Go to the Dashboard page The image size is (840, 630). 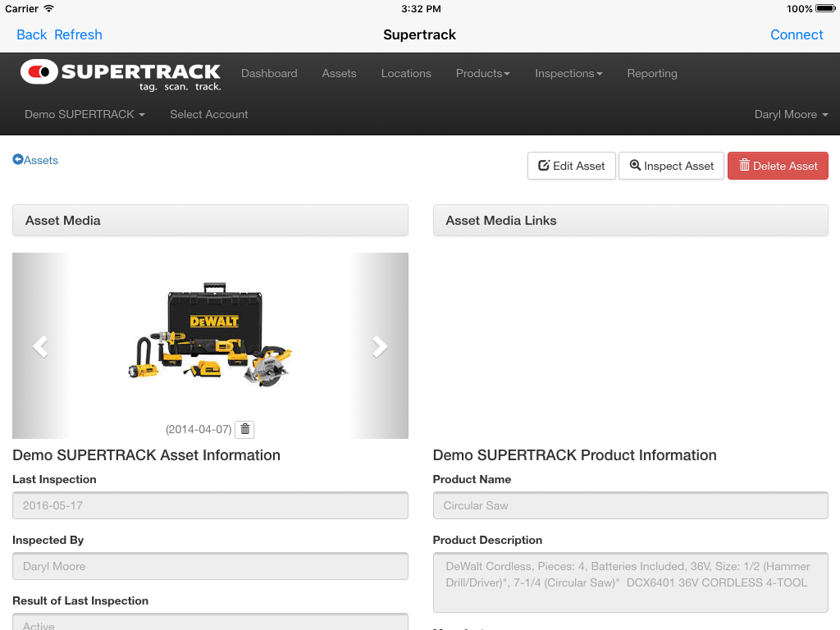tap(269, 73)
